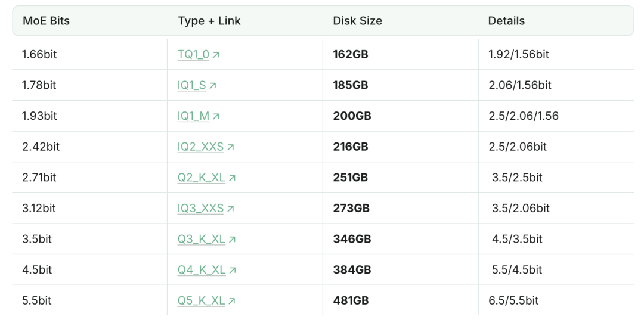Click the external arrow icon beside Q3_K_XL
The height and width of the screenshot is (323, 644).
point(232,240)
